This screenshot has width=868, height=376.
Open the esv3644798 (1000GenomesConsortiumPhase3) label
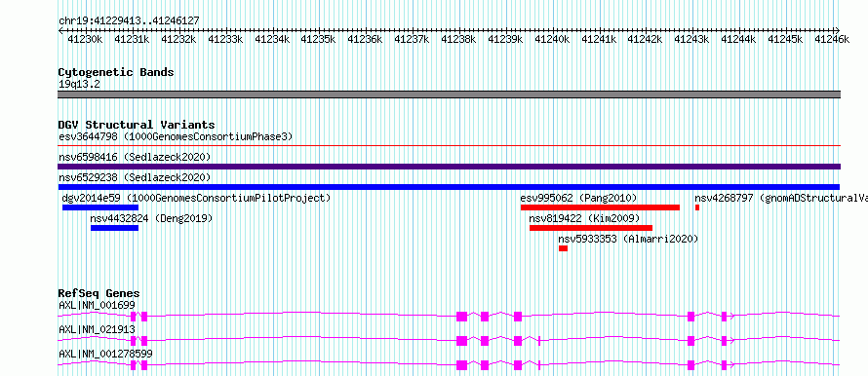(176, 136)
